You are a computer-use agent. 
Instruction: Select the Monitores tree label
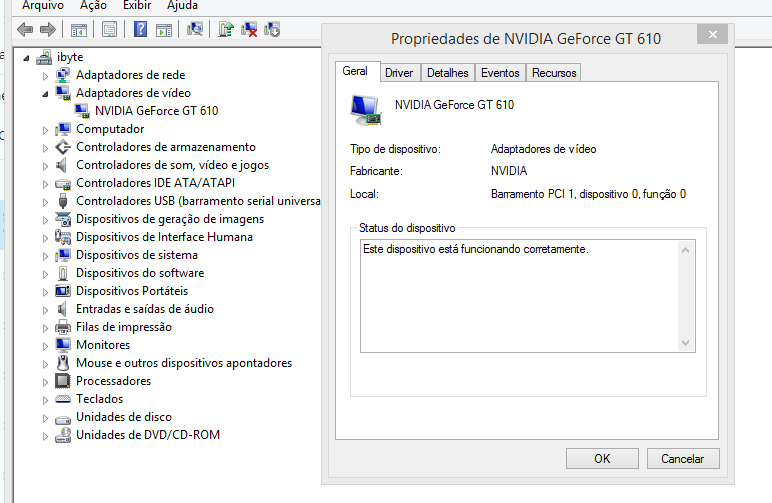[103, 345]
